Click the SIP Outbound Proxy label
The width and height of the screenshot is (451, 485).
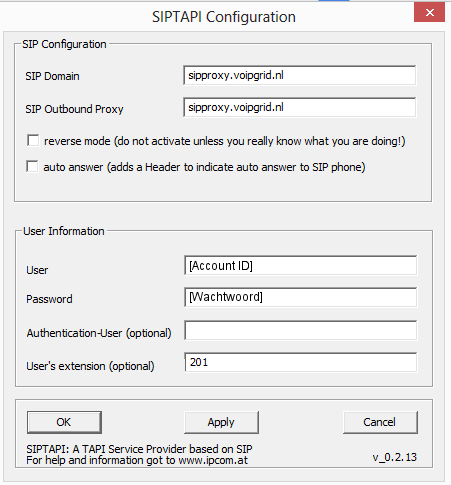(74, 109)
